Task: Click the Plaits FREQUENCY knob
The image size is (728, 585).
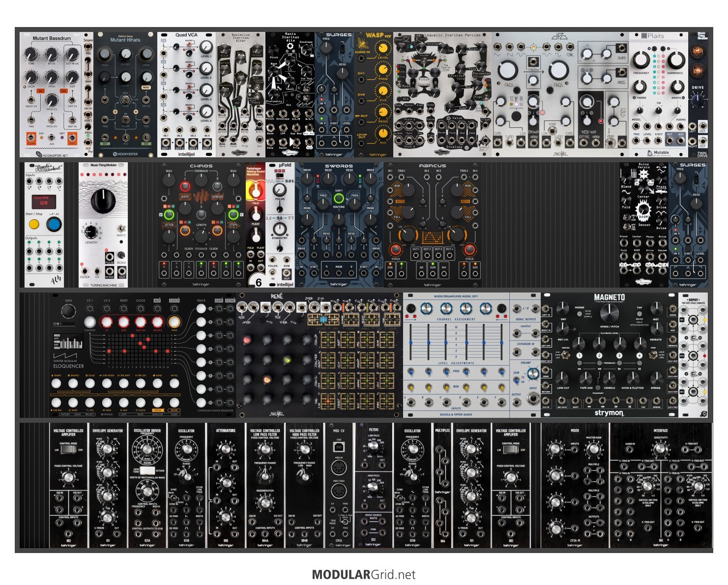Action: tap(641, 60)
